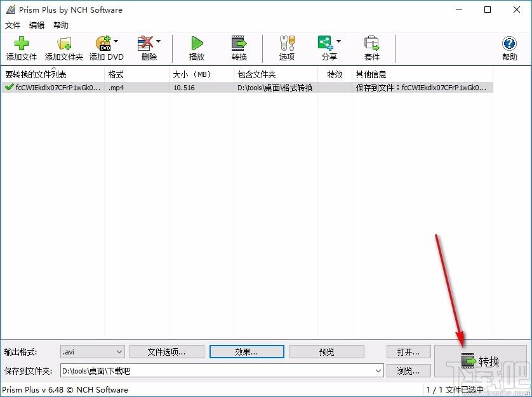
Task: Click the 预览 button
Action: [327, 352]
